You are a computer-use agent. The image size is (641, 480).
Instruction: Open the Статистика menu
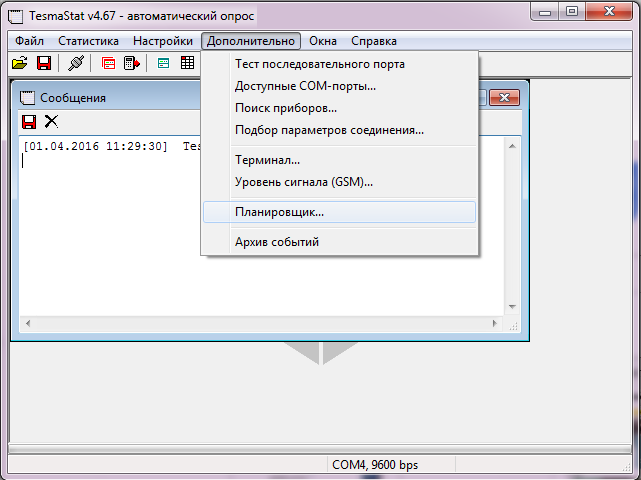point(88,41)
